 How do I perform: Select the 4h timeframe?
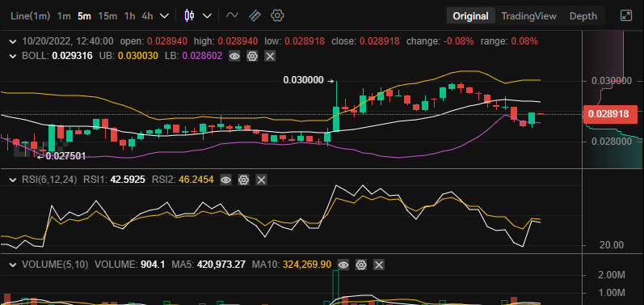(x=147, y=16)
